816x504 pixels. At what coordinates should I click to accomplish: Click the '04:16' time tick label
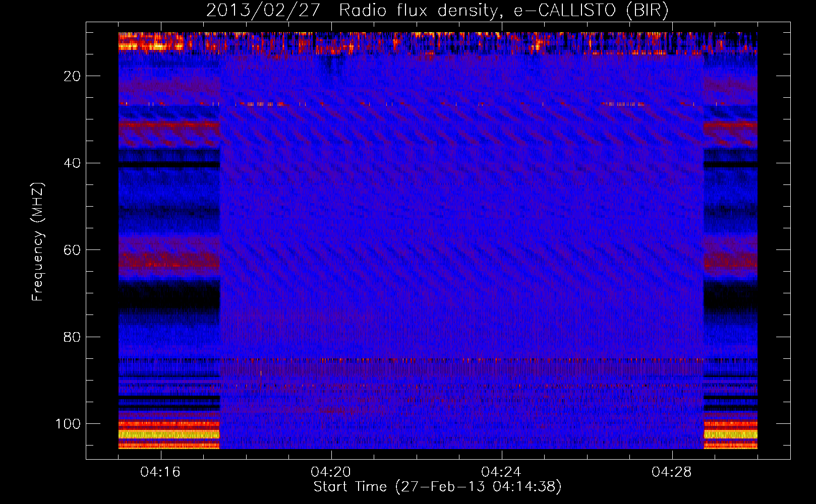(x=160, y=472)
